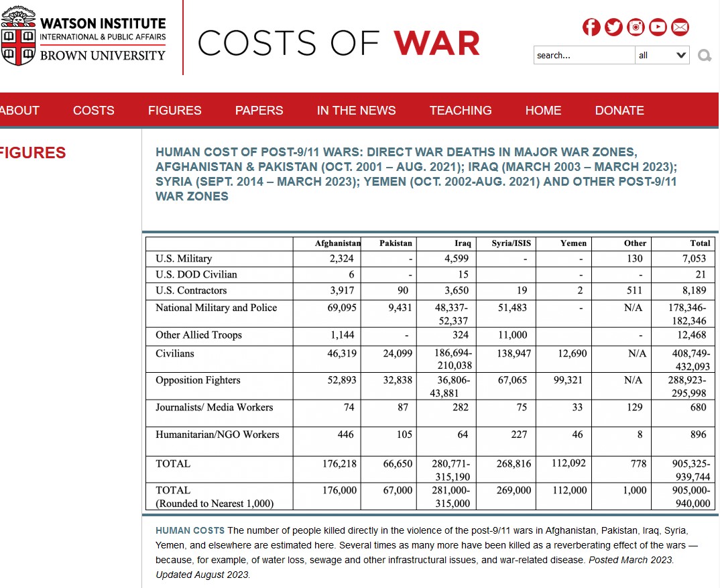Expand the 'all' search filter dropdown
The image size is (720, 588).
(662, 55)
